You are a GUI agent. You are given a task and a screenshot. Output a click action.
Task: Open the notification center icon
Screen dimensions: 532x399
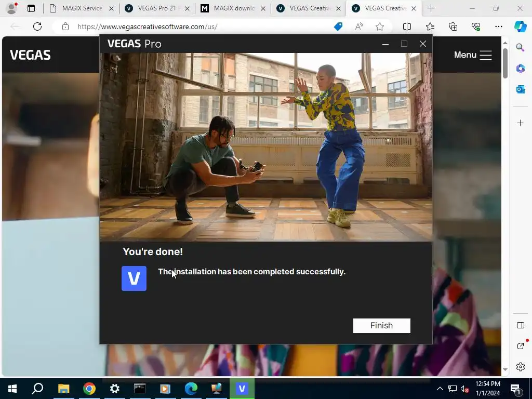515,389
